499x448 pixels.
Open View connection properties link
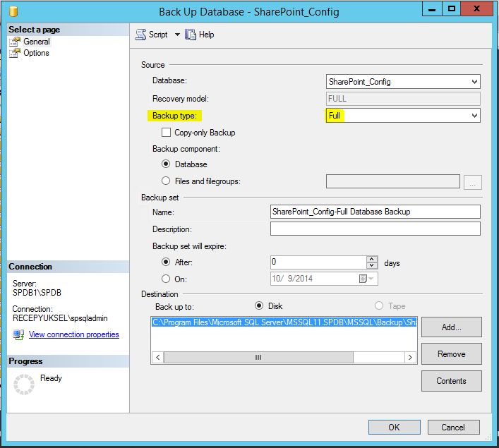(x=74, y=334)
